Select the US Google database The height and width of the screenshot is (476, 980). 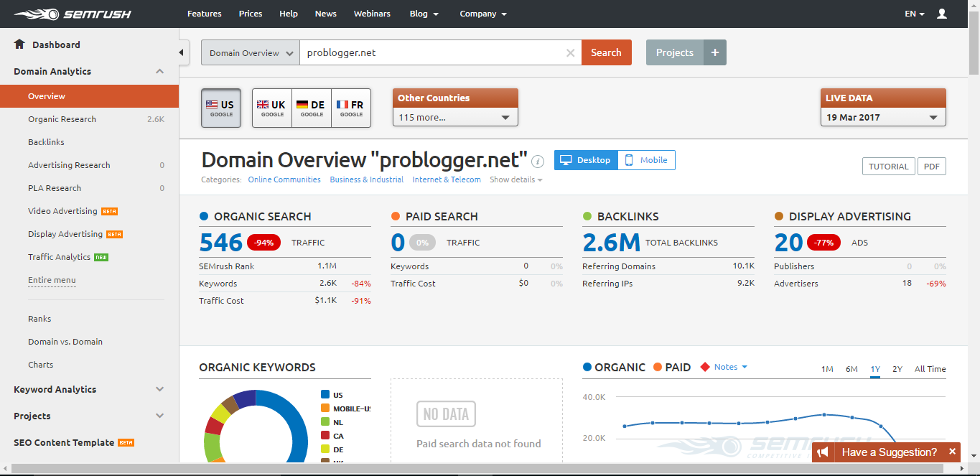click(x=221, y=108)
